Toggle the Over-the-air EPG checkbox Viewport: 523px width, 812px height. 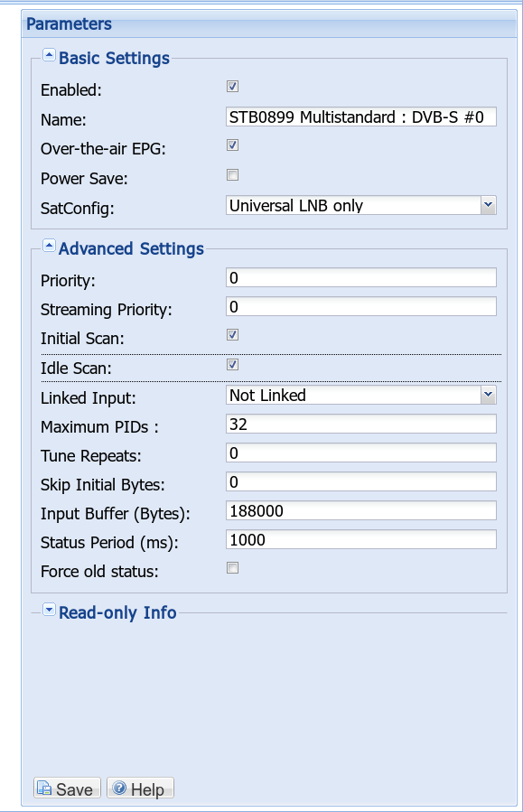232,145
